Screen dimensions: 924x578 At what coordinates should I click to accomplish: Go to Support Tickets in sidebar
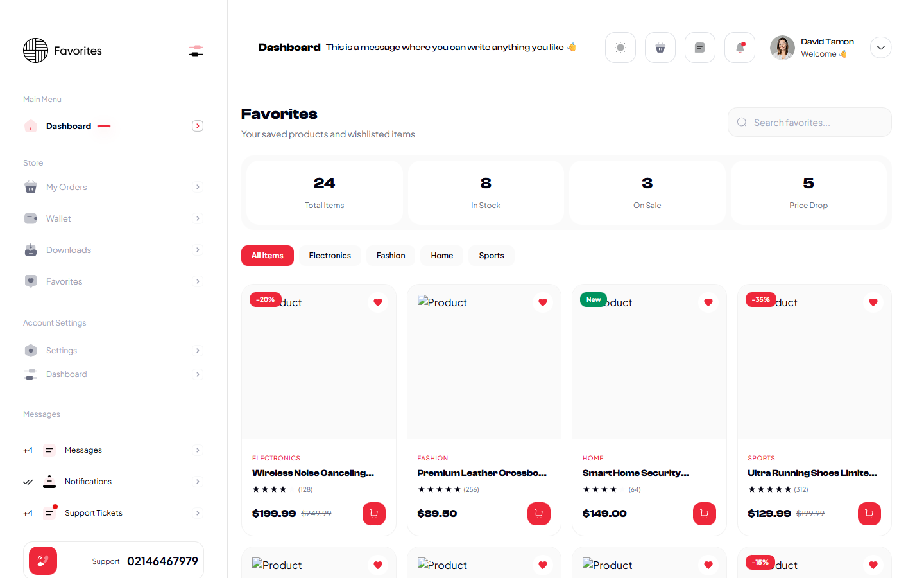[94, 513]
